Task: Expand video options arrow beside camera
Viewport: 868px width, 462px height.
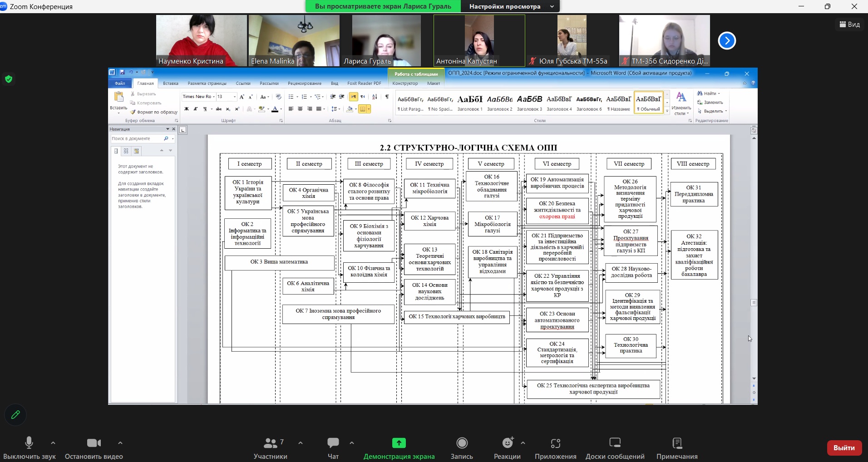Action: pos(120,443)
